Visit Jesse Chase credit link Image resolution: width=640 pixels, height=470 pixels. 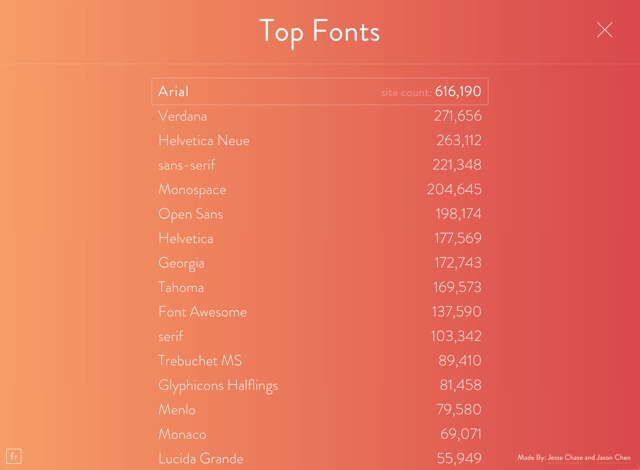(565, 458)
